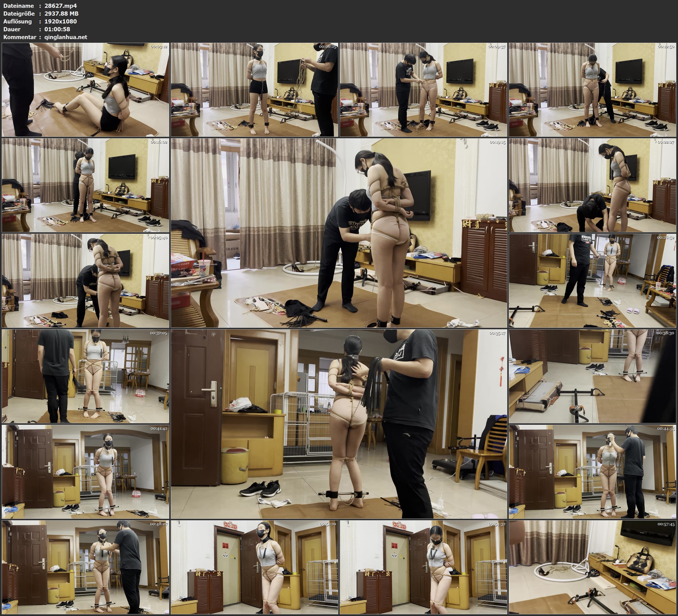Viewport: 678px width, 616px height.
Task: Select the last thumbnail at 00:57:45
Action: 592,567
